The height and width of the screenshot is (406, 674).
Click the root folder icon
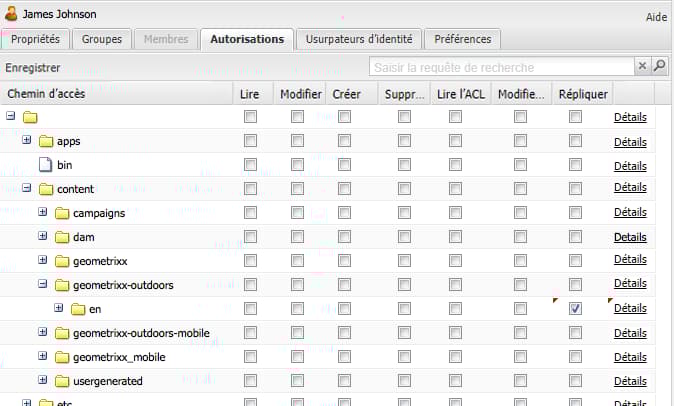pyautogui.click(x=30, y=117)
